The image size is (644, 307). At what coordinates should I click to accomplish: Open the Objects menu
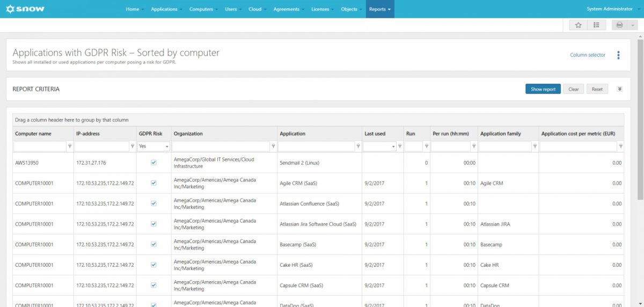click(x=352, y=9)
